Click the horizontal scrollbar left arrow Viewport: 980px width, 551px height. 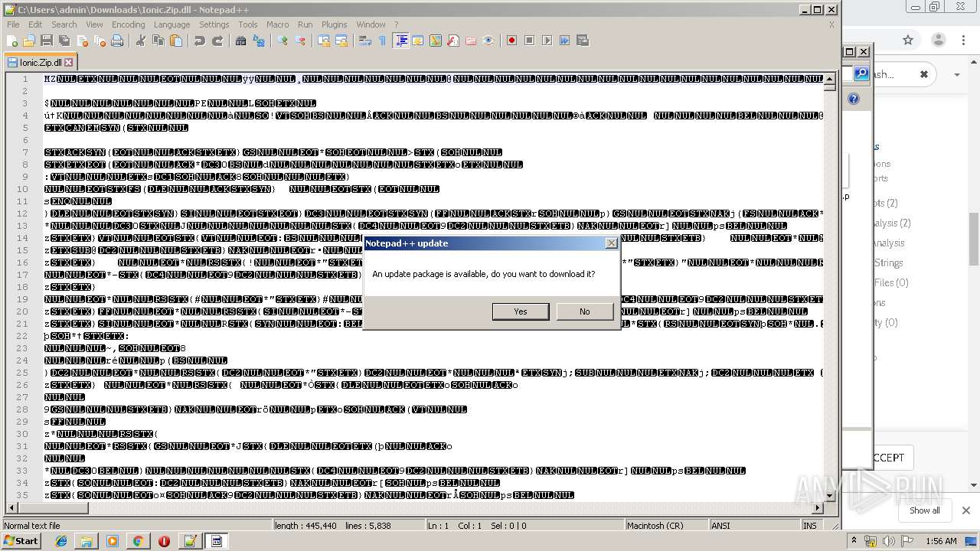click(11, 508)
